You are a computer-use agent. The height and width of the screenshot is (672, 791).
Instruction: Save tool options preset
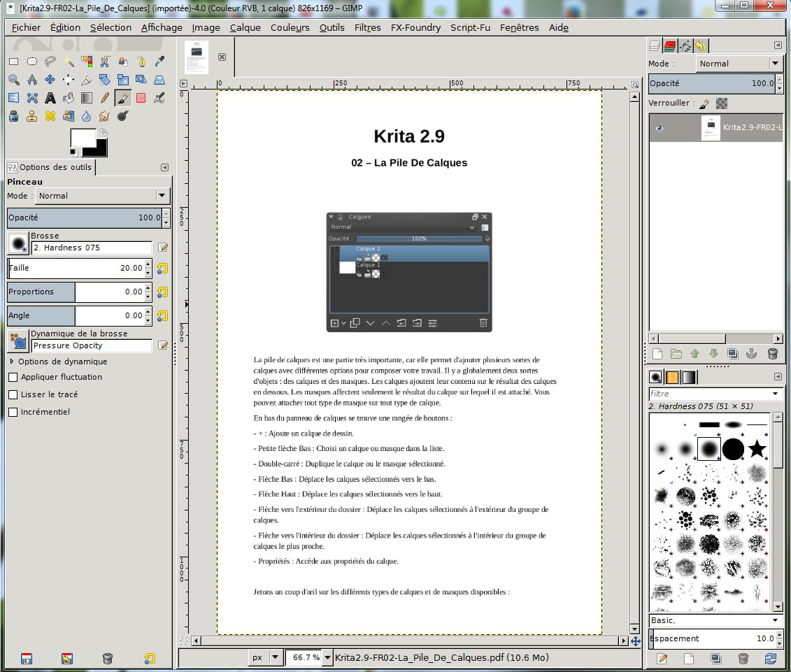click(27, 659)
